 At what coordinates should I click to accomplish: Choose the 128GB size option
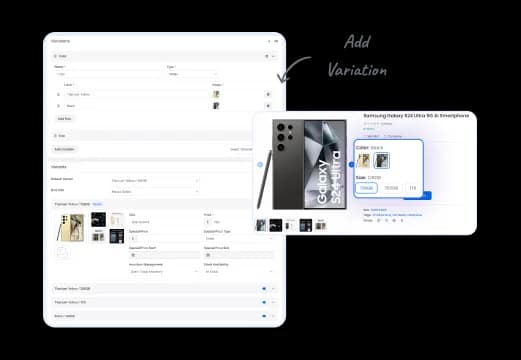(x=366, y=188)
